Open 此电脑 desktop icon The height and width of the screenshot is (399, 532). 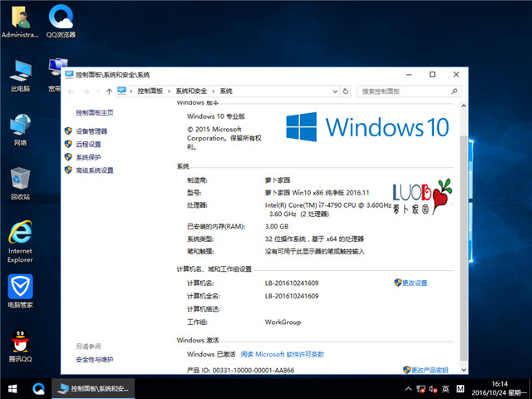point(20,76)
